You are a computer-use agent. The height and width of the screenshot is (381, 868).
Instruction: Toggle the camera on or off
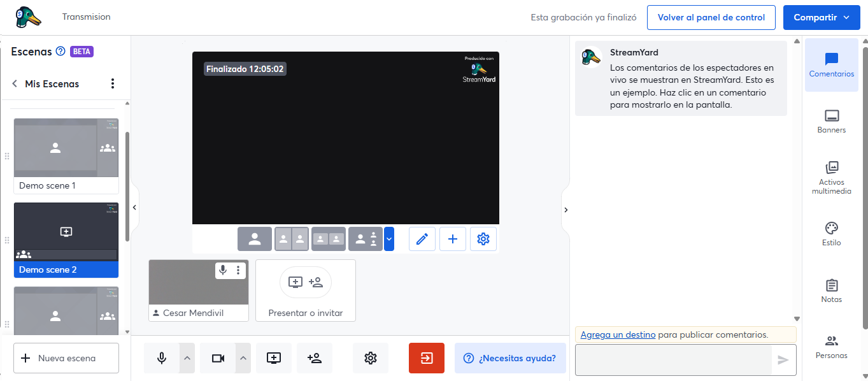point(218,358)
